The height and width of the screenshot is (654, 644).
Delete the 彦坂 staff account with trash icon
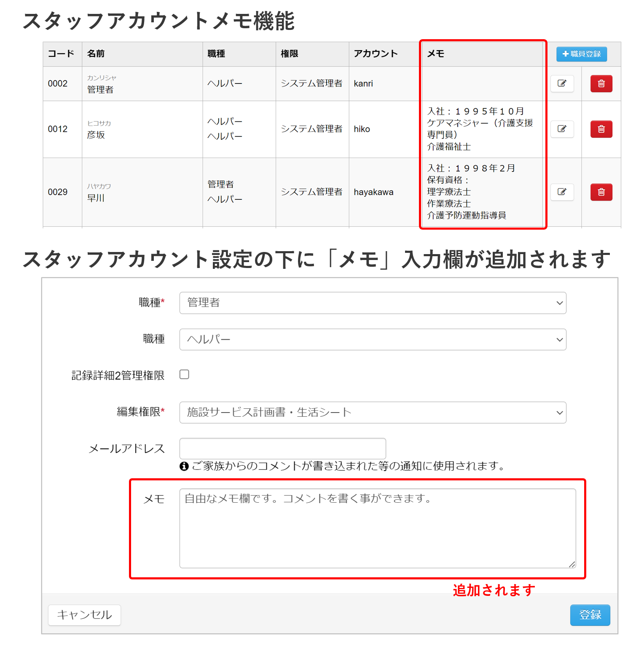(601, 129)
